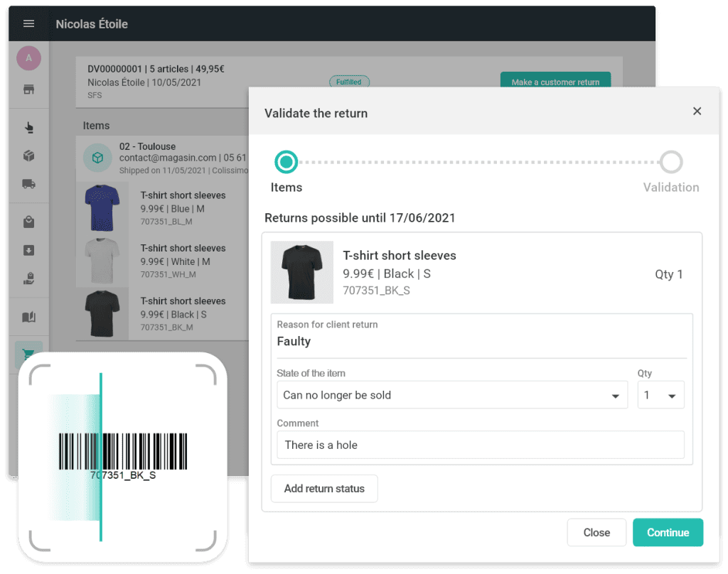
Task: Click '707351_BK_S' SKU in dialog
Action: tap(377, 291)
